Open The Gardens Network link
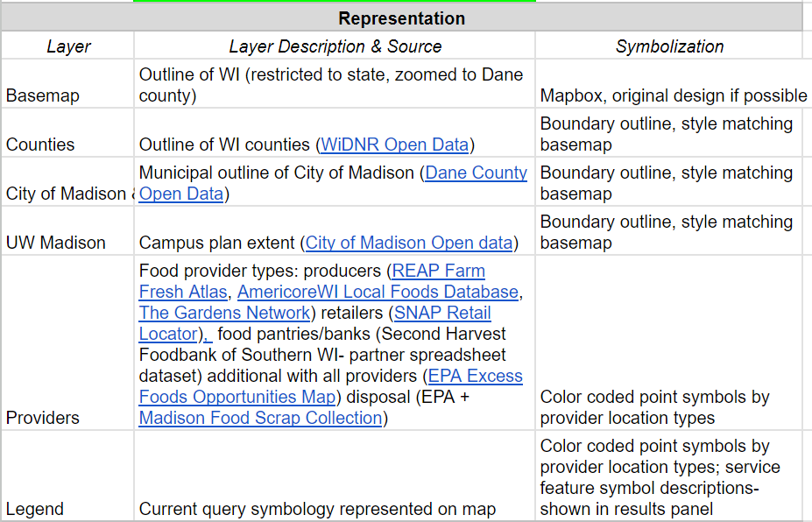This screenshot has height=522, width=812. tap(224, 314)
